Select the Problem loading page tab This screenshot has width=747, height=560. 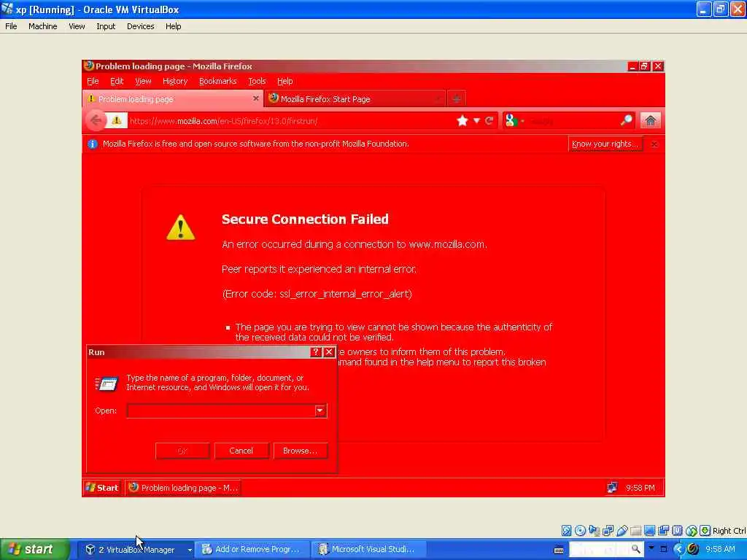(x=172, y=99)
